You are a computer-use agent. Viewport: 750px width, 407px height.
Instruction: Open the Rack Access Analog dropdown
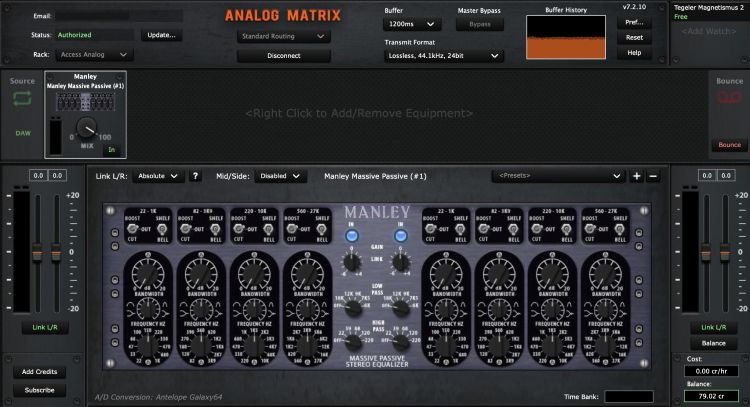[x=94, y=55]
